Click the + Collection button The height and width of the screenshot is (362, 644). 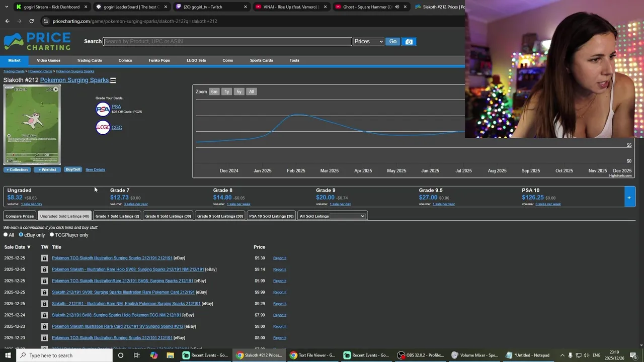click(x=17, y=169)
